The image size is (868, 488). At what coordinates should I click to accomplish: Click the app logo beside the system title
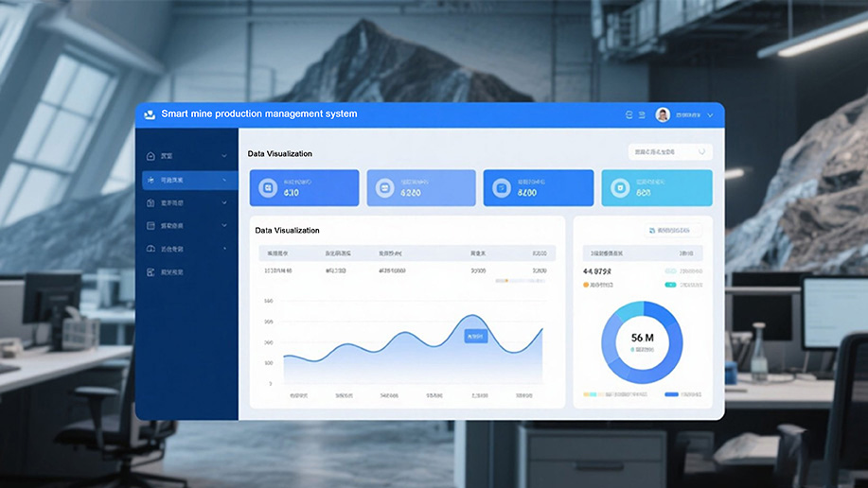149,114
